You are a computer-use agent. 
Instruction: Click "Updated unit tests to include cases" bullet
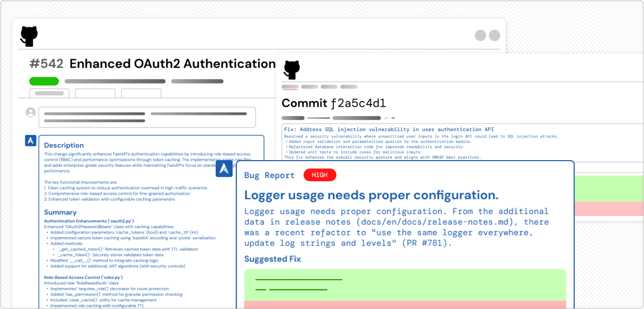(355, 152)
